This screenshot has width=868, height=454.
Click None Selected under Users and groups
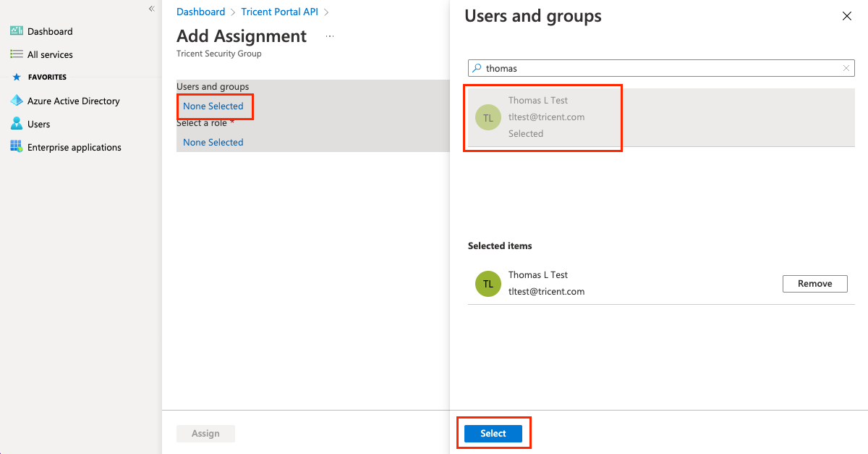coord(213,106)
